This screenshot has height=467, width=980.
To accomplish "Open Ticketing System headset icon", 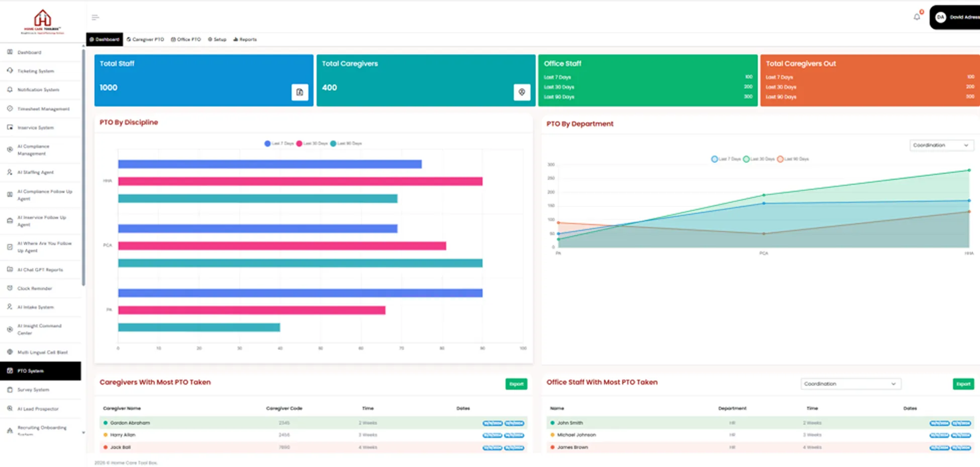I will tap(10, 71).
